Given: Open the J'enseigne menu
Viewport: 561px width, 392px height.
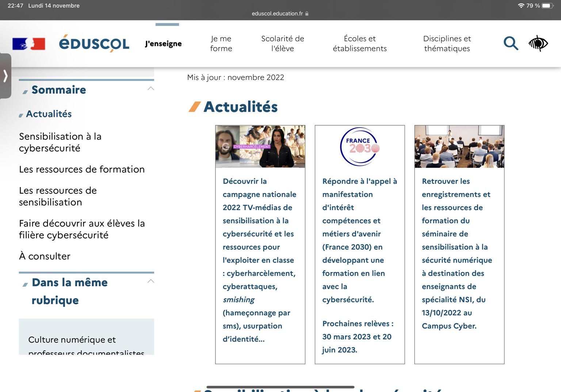Looking at the screenshot, I should pos(163,43).
